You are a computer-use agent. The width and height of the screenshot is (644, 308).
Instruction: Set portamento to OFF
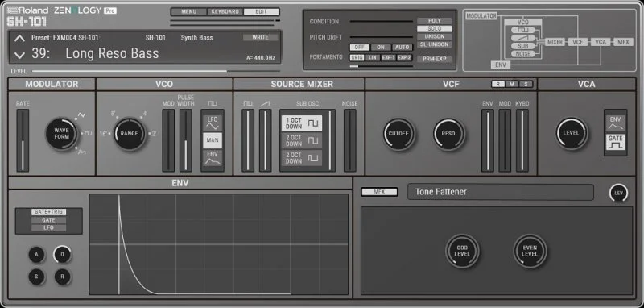(359, 48)
